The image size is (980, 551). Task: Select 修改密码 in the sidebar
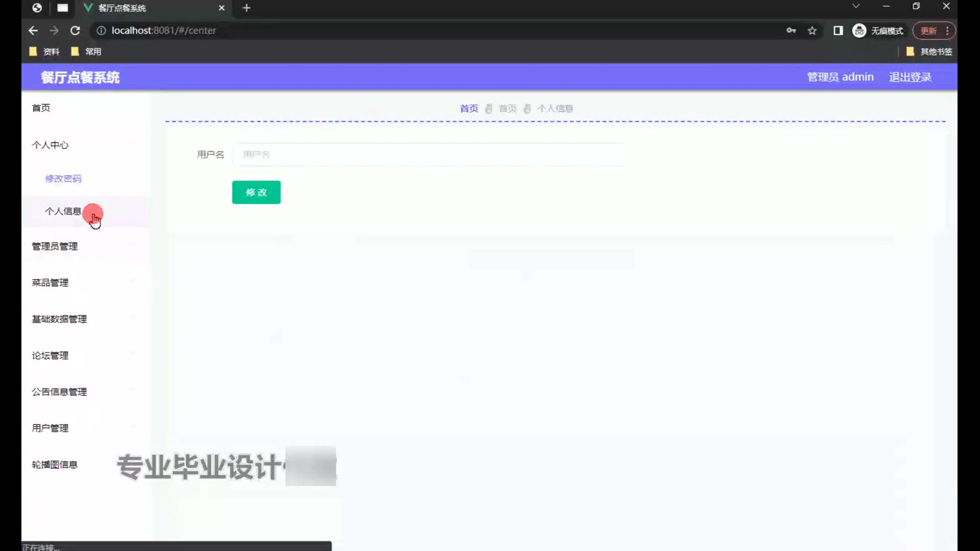click(x=63, y=179)
